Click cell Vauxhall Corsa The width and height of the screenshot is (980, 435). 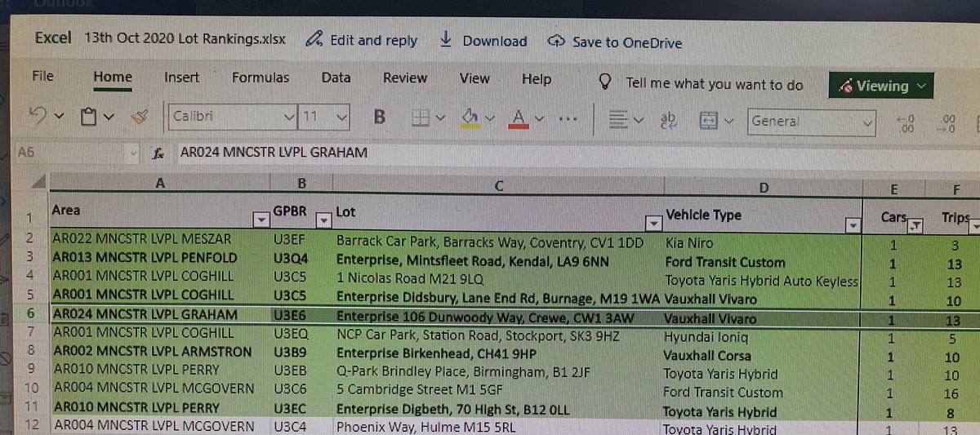[x=708, y=356]
